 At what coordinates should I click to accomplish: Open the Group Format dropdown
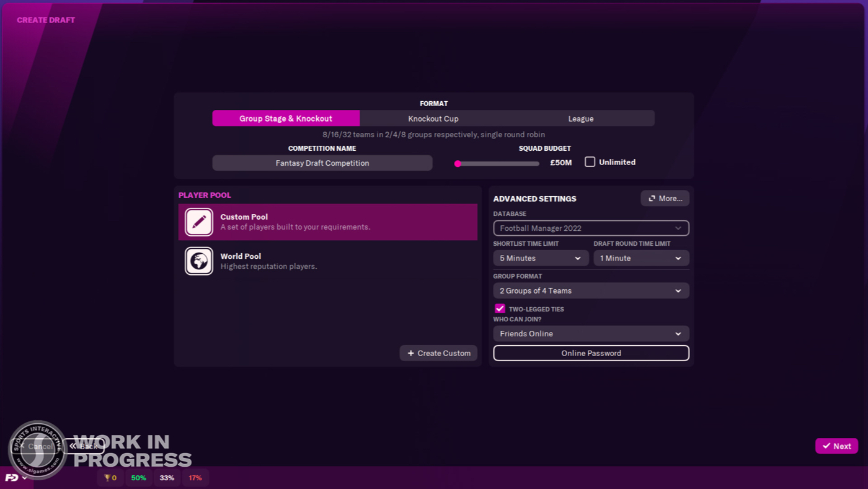point(591,290)
